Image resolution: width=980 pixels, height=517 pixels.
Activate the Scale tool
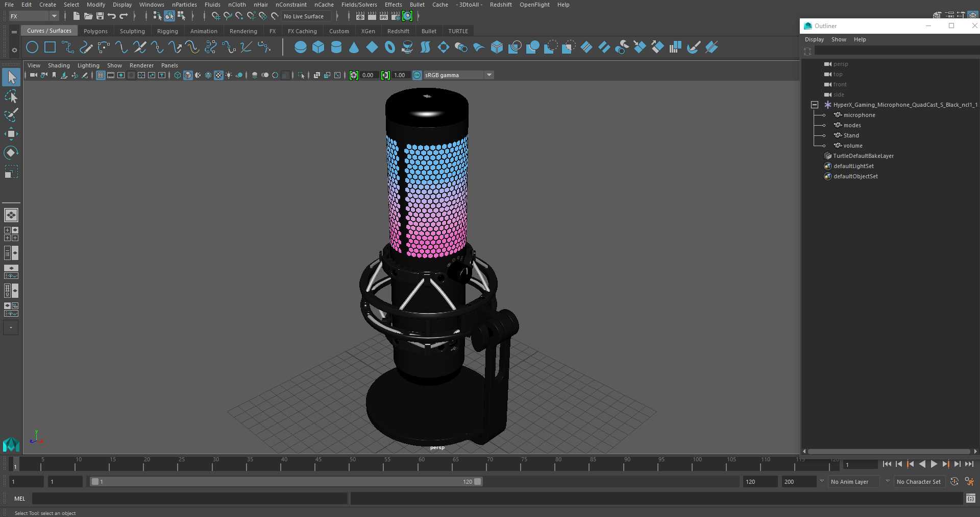(x=11, y=172)
